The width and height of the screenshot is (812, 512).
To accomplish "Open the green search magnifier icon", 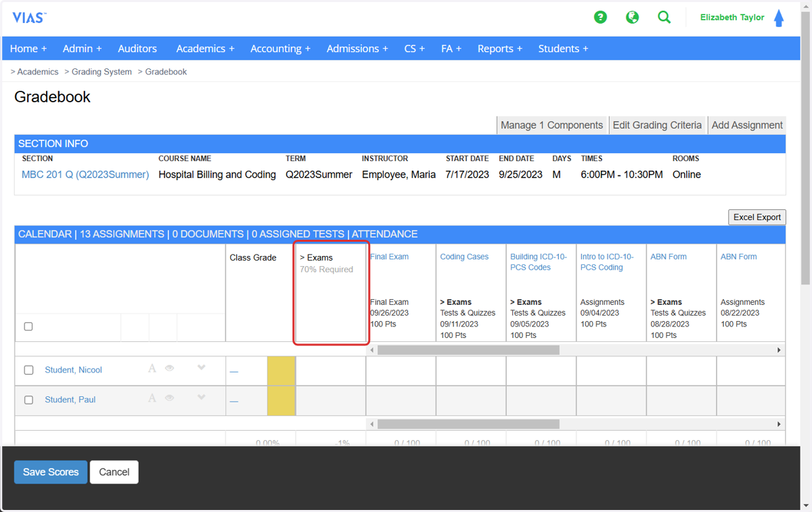I will coord(664,18).
